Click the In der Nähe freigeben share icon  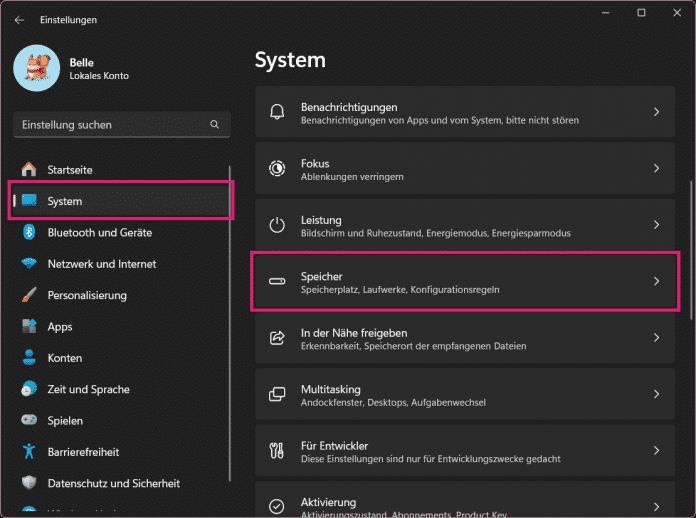point(277,339)
